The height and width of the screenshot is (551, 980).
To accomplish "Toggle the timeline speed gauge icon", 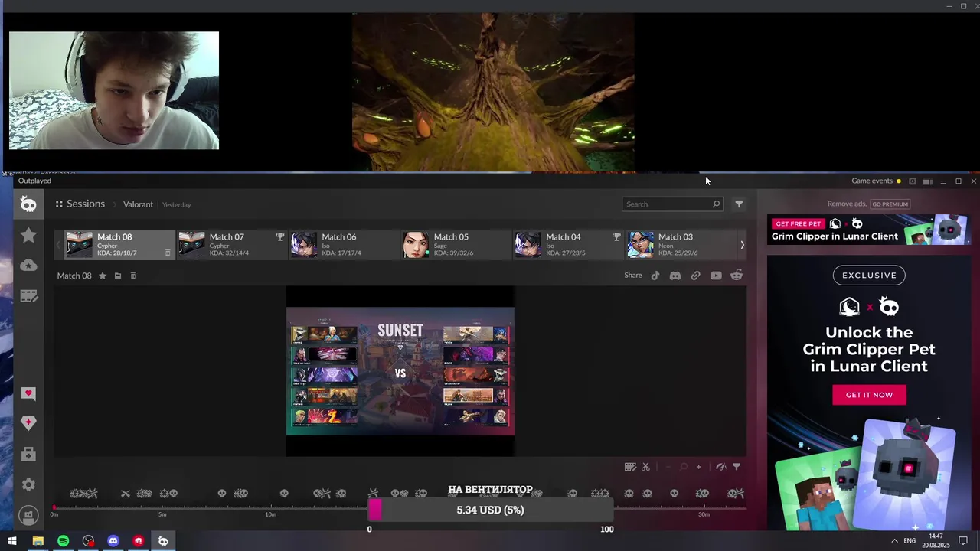I will point(721,467).
